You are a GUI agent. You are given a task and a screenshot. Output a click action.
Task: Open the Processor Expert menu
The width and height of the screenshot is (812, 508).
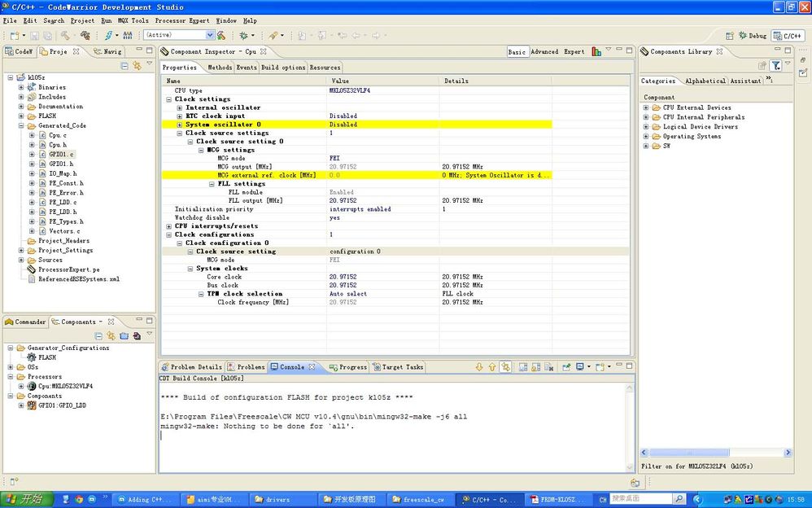[x=182, y=20]
